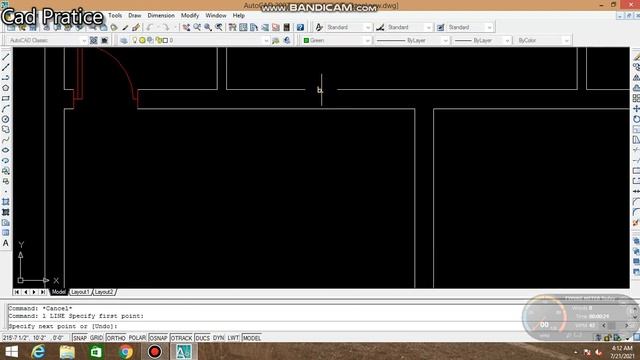Select the Ellipse tool

click(x=6, y=150)
